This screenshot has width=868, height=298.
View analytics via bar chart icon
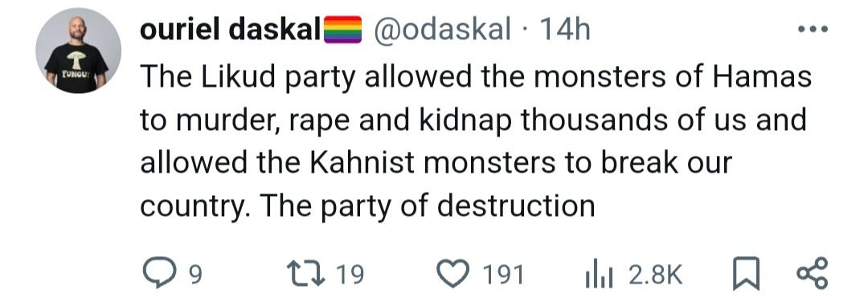[599, 275]
